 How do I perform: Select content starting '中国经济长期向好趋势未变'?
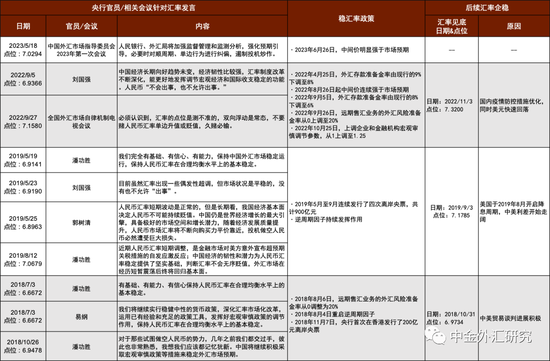pyautogui.click(x=202, y=79)
